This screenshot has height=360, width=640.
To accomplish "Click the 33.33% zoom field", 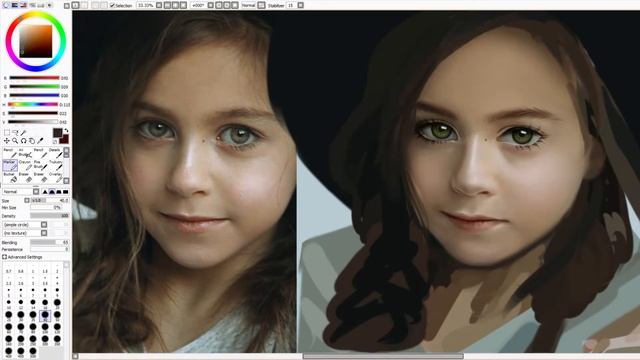I will click(145, 5).
